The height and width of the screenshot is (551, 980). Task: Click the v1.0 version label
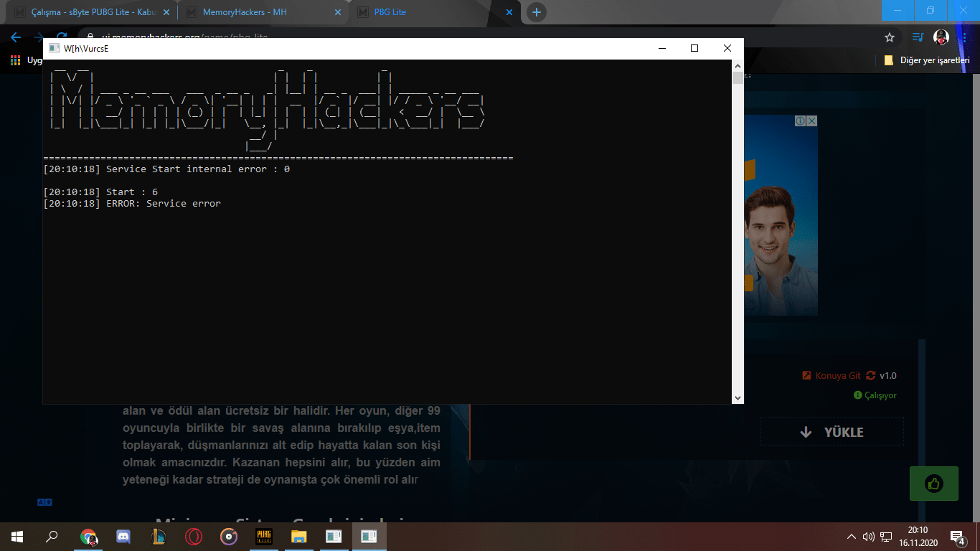888,375
